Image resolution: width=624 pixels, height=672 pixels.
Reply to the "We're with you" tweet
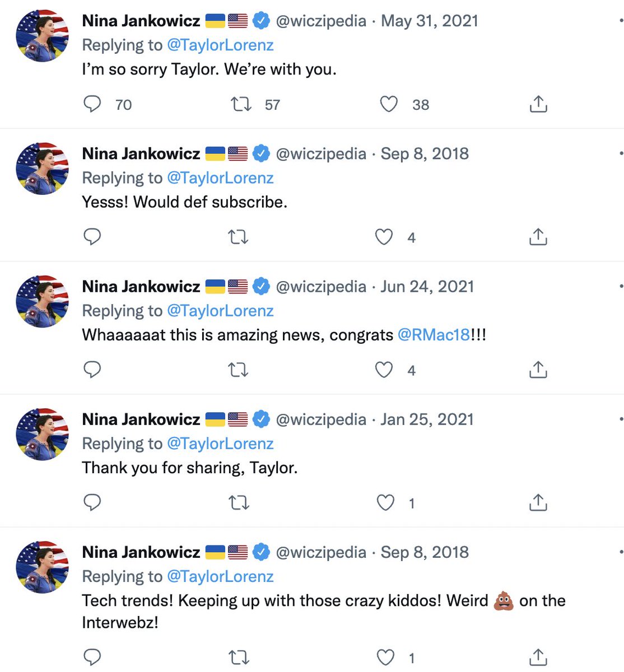pyautogui.click(x=92, y=104)
